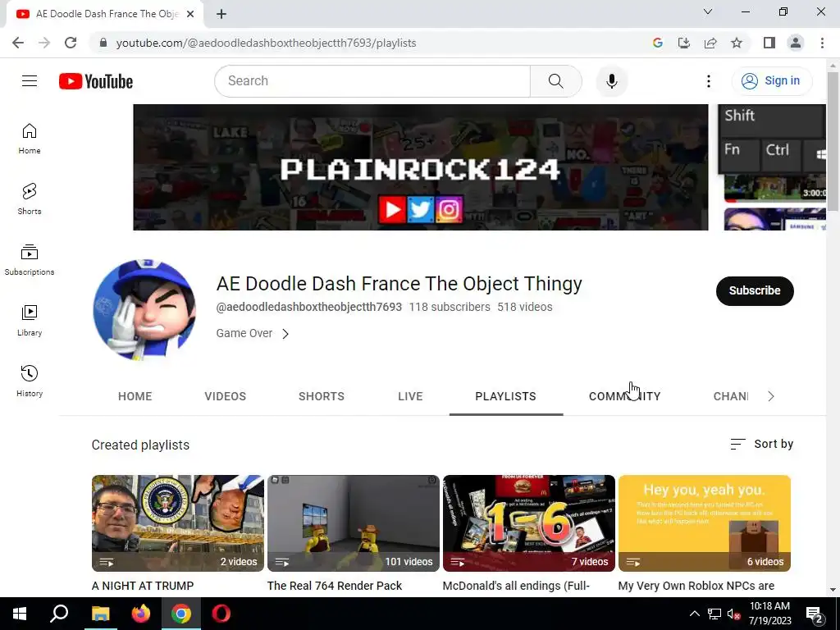Screen dimensions: 840x630
Task: Click the muted volume tray icon
Action: coord(734,614)
